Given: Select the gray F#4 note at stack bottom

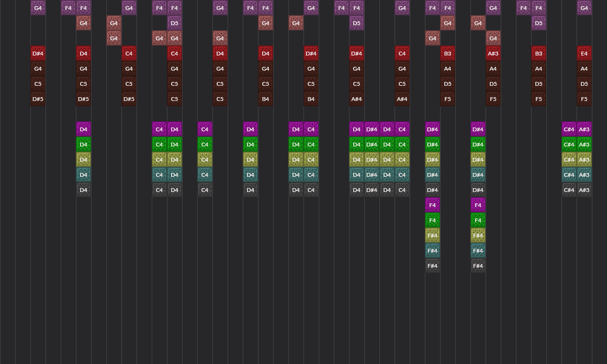Looking at the screenshot, I should (x=432, y=266).
